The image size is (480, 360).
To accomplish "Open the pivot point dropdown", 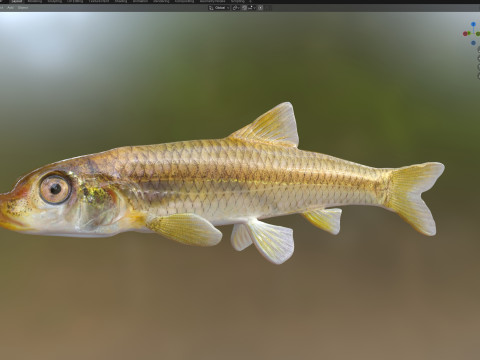I will click(x=236, y=8).
